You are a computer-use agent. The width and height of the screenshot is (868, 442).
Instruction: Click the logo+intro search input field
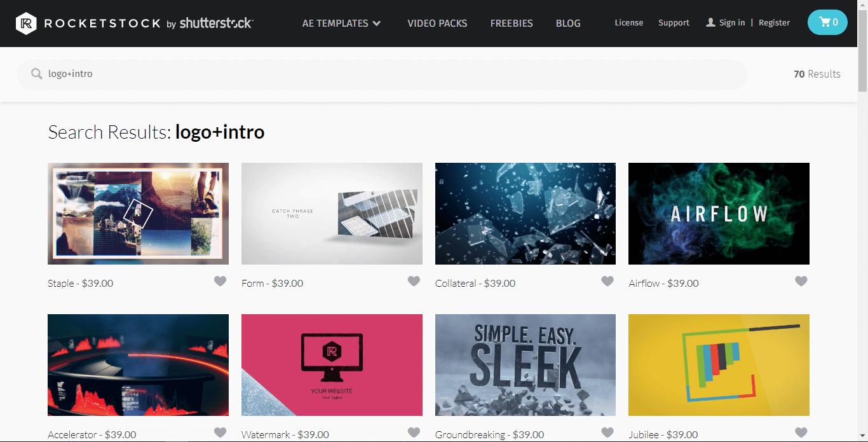pyautogui.click(x=381, y=74)
